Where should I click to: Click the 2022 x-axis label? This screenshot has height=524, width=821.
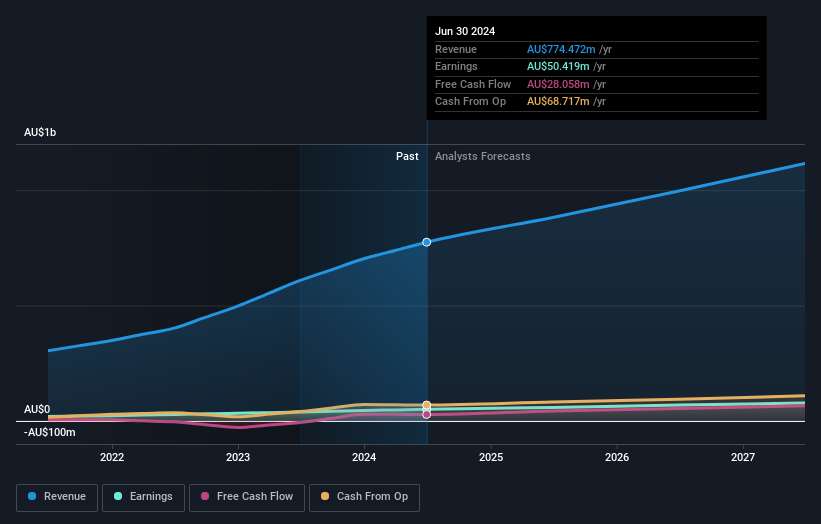tap(112, 457)
